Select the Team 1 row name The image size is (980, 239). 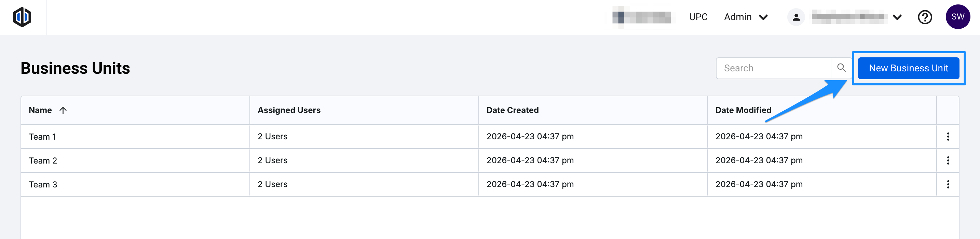42,137
